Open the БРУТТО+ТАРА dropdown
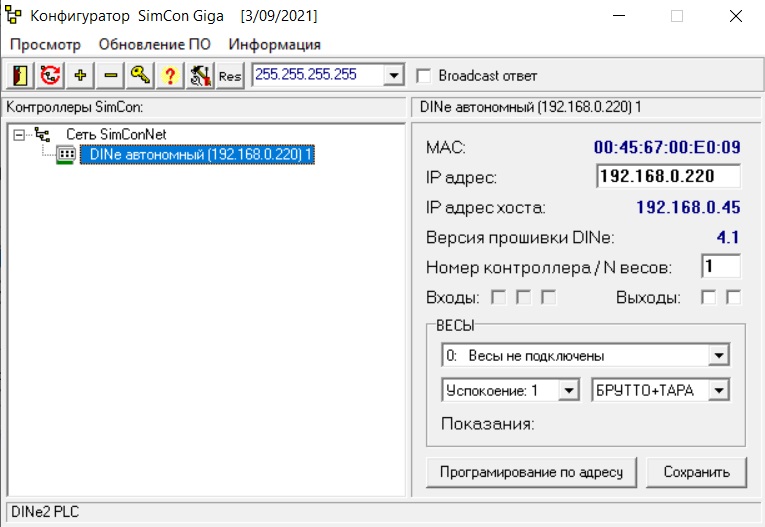 click(719, 390)
